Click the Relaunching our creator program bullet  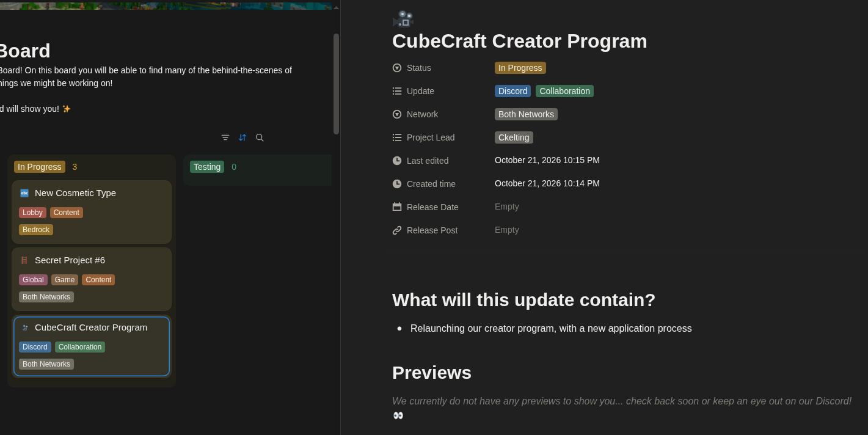[x=551, y=329]
